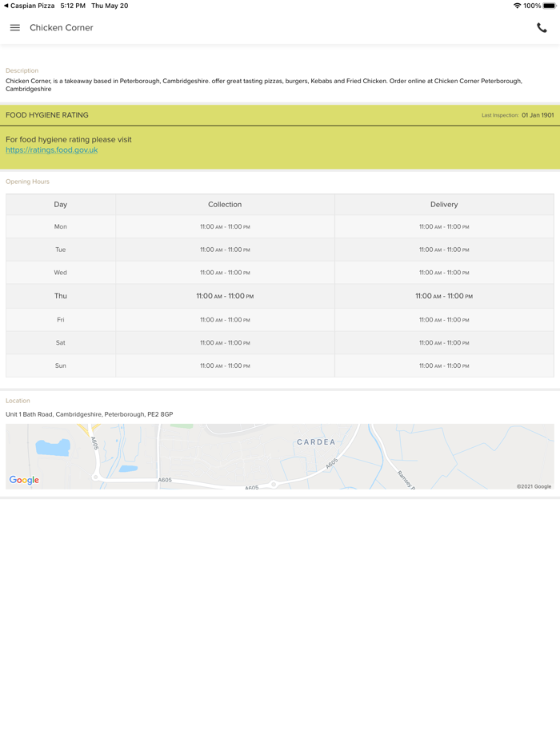Viewport: 560px width, 747px height.
Task: Tap the Unit 1 Bath Road address
Action: click(89, 414)
